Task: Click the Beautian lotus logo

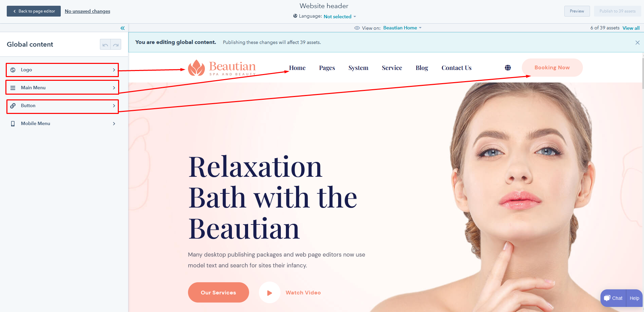Action: (x=222, y=68)
